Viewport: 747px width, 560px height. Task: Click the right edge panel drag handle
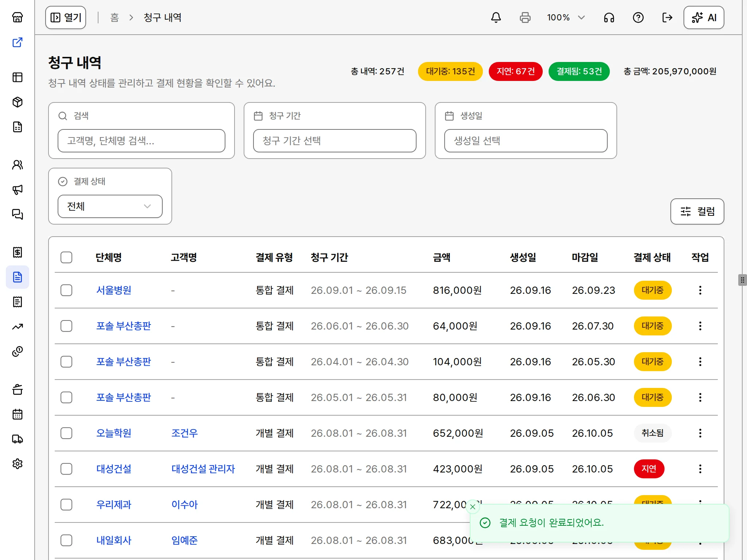click(x=742, y=280)
